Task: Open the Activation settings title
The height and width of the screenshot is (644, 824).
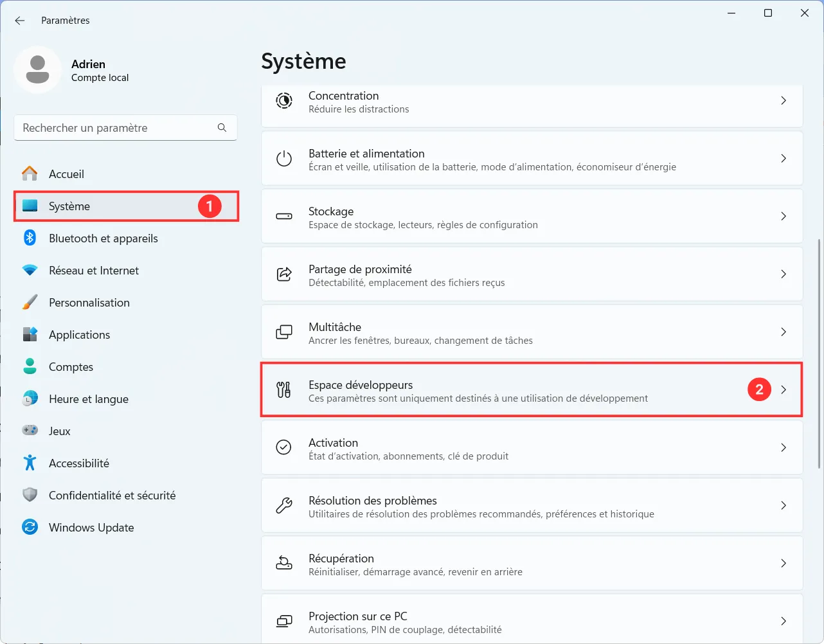Action: (333, 443)
